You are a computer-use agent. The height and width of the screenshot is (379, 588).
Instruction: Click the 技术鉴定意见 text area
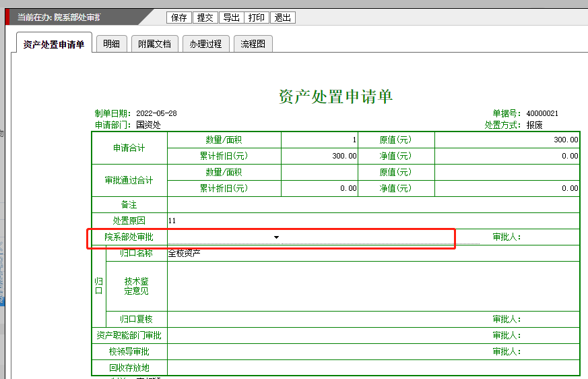pos(372,286)
